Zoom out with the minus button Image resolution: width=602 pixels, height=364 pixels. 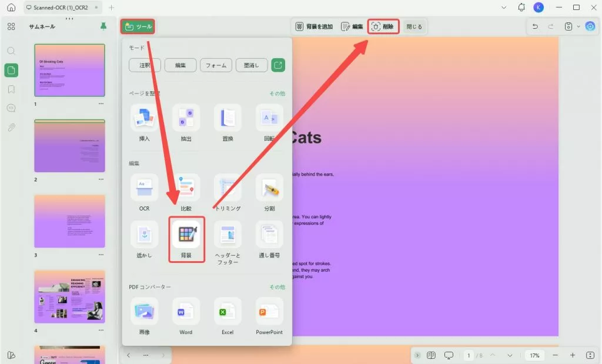[x=555, y=356]
